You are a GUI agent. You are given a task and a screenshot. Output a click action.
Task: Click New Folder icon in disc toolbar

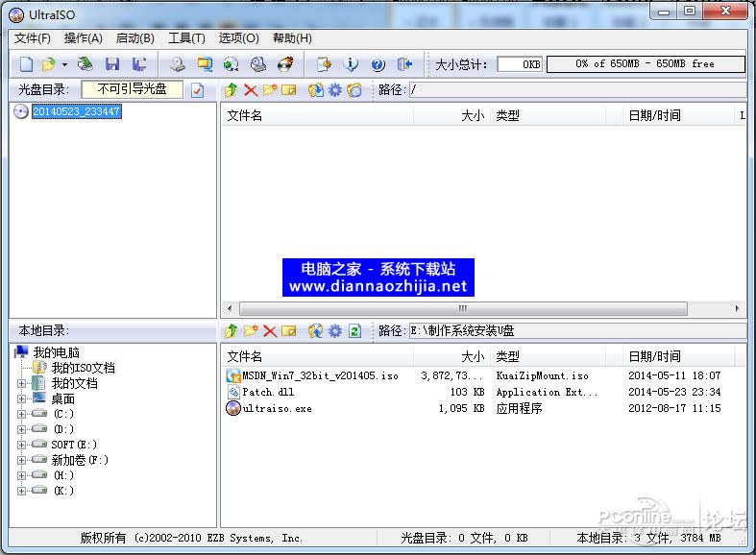270,90
